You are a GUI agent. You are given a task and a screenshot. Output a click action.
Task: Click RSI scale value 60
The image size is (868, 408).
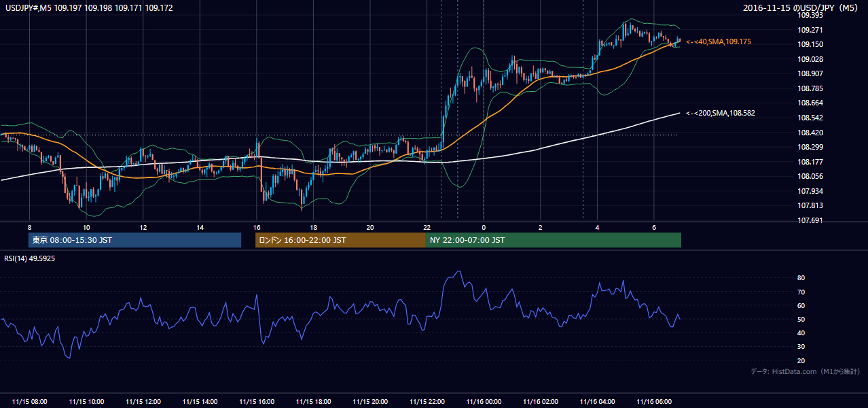point(801,305)
